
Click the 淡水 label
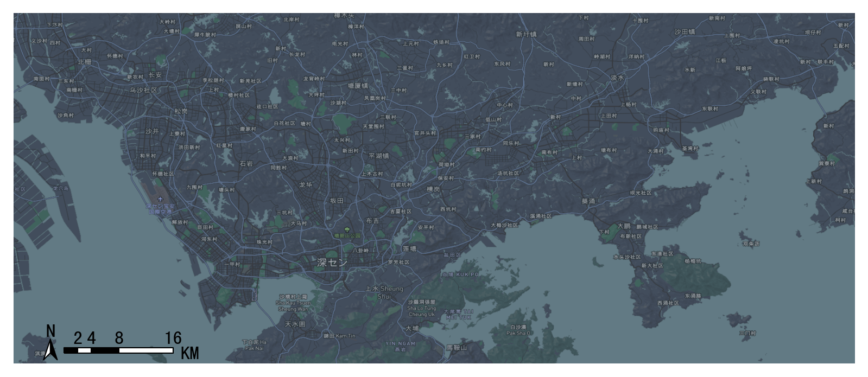[617, 78]
